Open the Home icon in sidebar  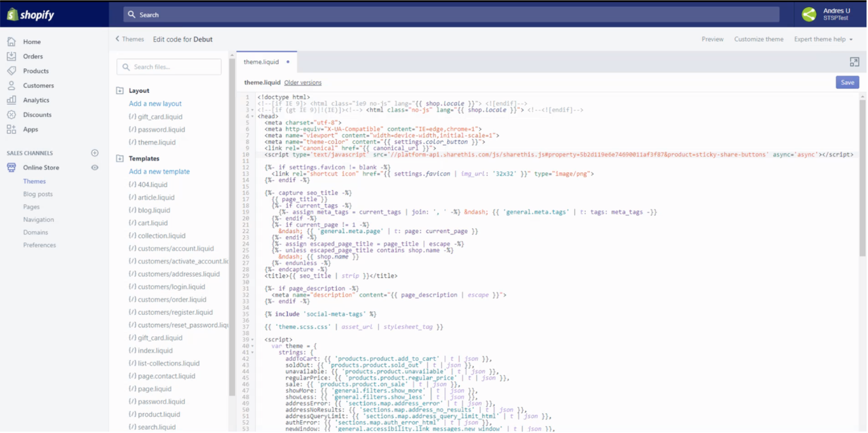11,42
